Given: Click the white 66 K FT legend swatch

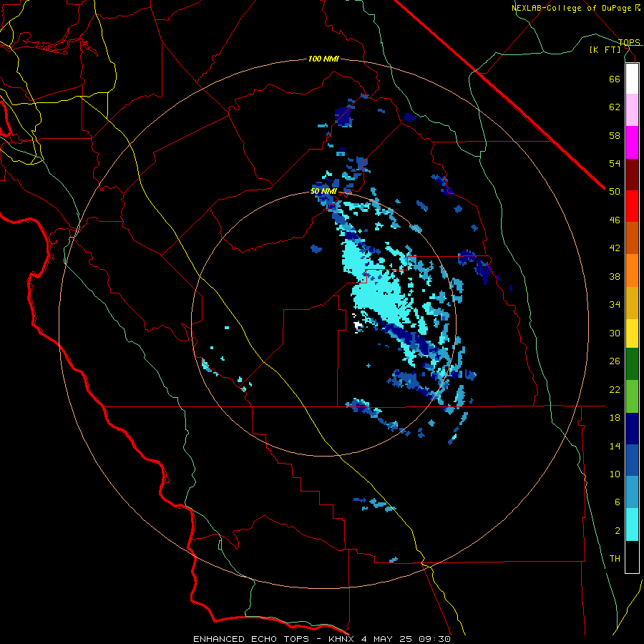Looking at the screenshot, I should click(x=632, y=79).
